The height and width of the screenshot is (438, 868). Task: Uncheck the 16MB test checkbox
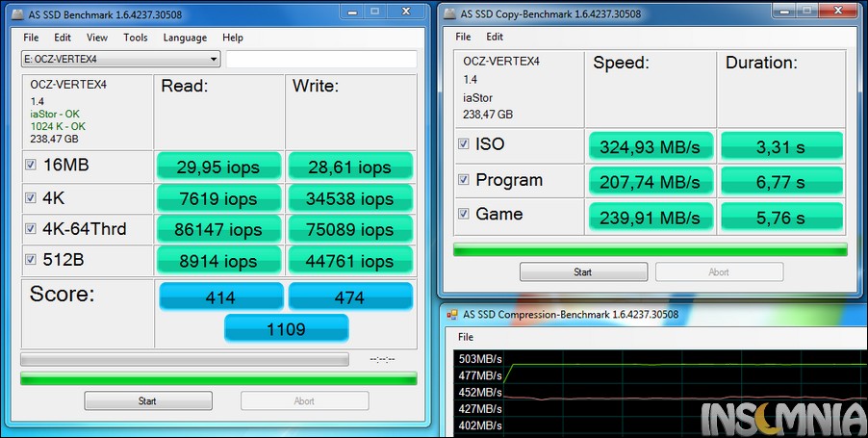tap(31, 165)
